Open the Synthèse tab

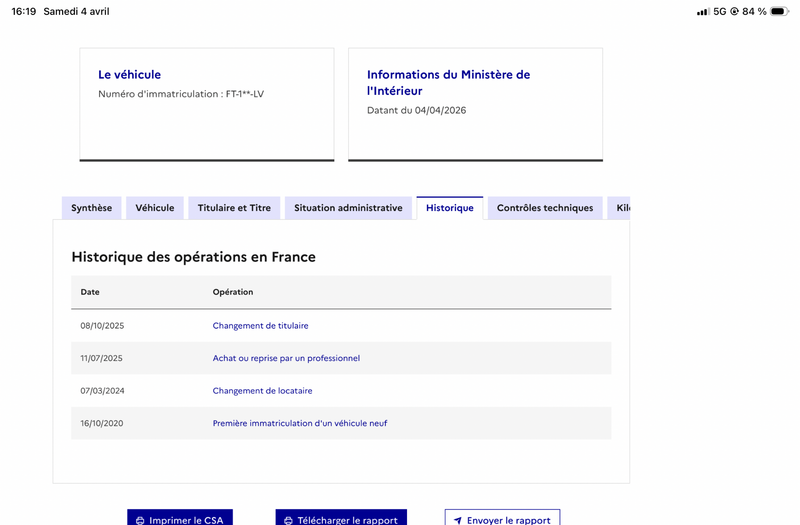[91, 208]
